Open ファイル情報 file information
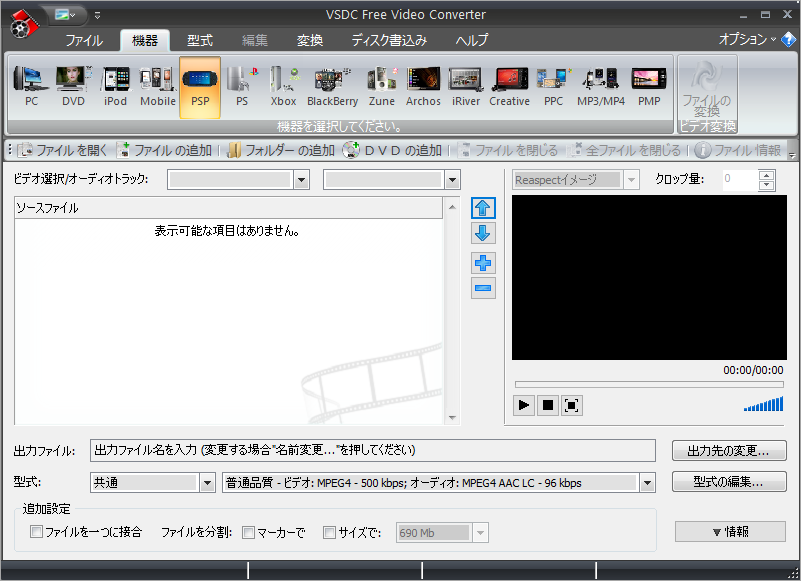The width and height of the screenshot is (801, 581). click(738, 150)
